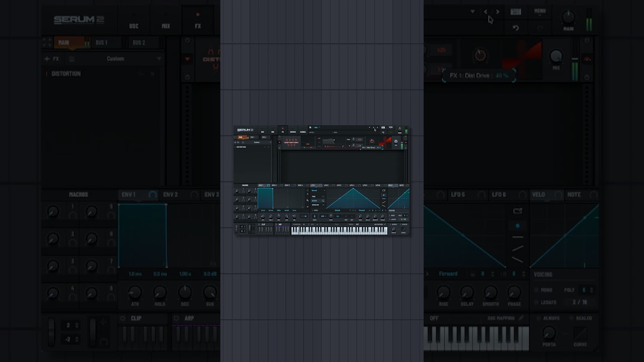Viewport: 644px width, 362px height.
Task: Click distortion MIX knob in center window
Action: (x=396, y=141)
